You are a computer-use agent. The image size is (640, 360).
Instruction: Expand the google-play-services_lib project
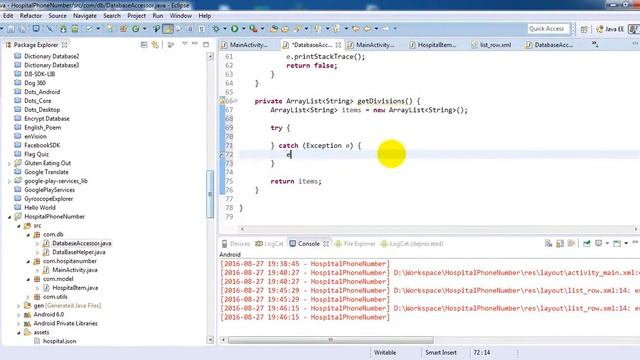coord(9,181)
